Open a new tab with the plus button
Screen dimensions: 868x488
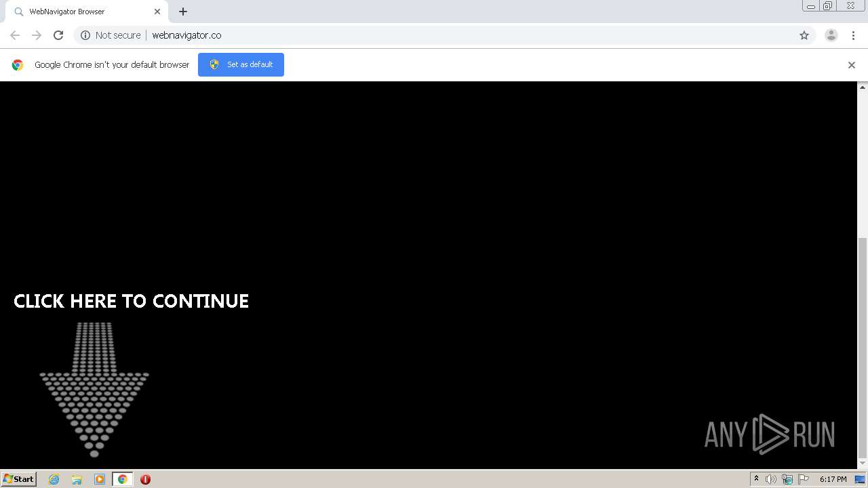183,12
